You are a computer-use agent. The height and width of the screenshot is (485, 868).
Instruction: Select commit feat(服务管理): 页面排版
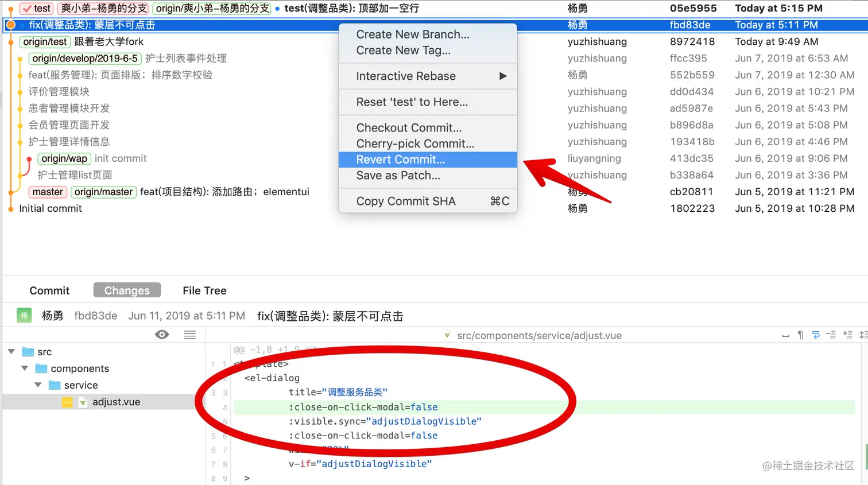[121, 75]
